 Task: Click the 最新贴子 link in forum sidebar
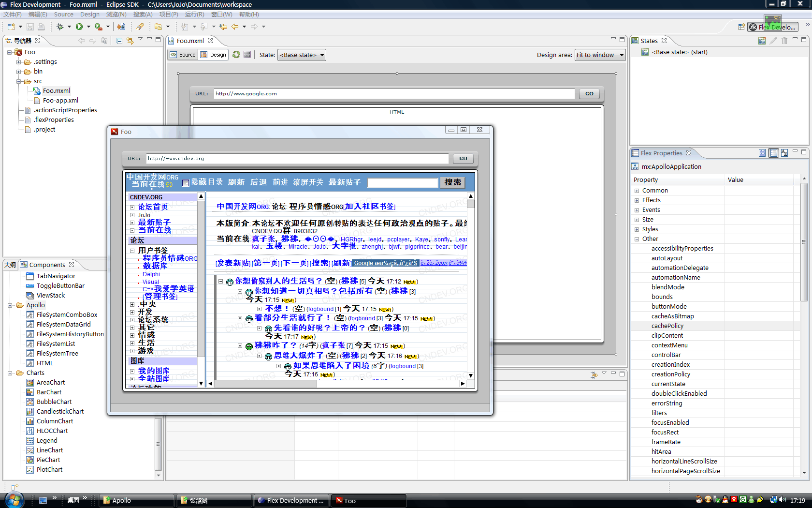pyautogui.click(x=154, y=223)
